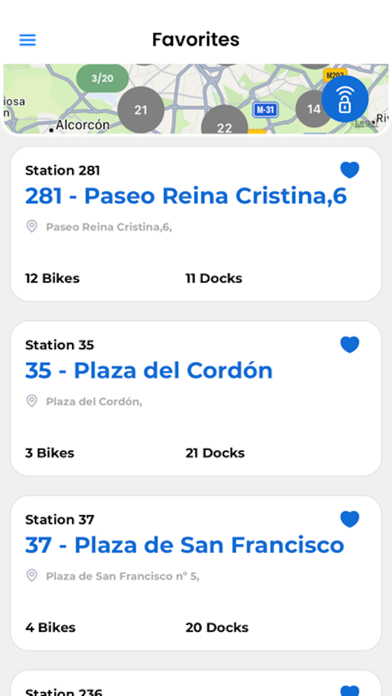Click the location pin by Plaza de San Francisco nº 5
The width and height of the screenshot is (392, 696).
coord(32,575)
